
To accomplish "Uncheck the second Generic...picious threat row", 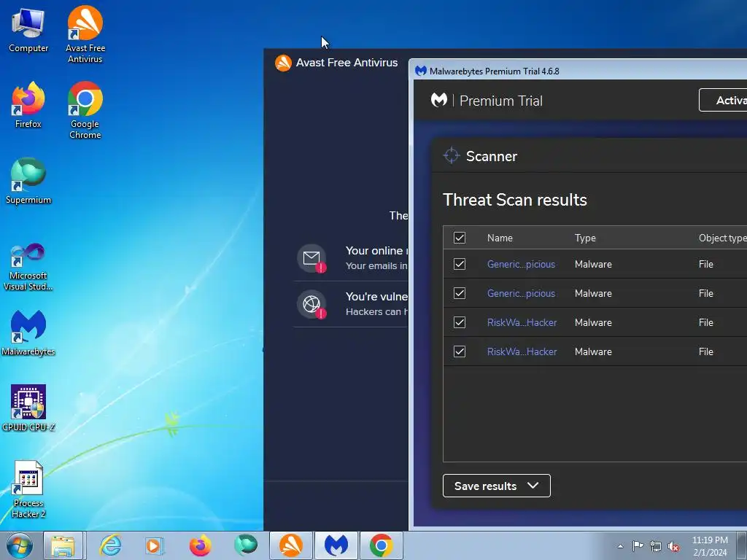I will pyautogui.click(x=460, y=293).
